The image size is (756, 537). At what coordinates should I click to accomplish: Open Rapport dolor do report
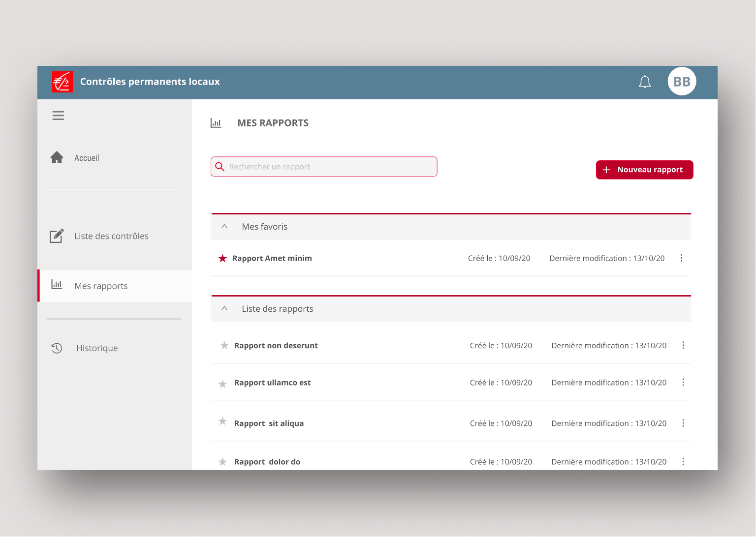(267, 462)
